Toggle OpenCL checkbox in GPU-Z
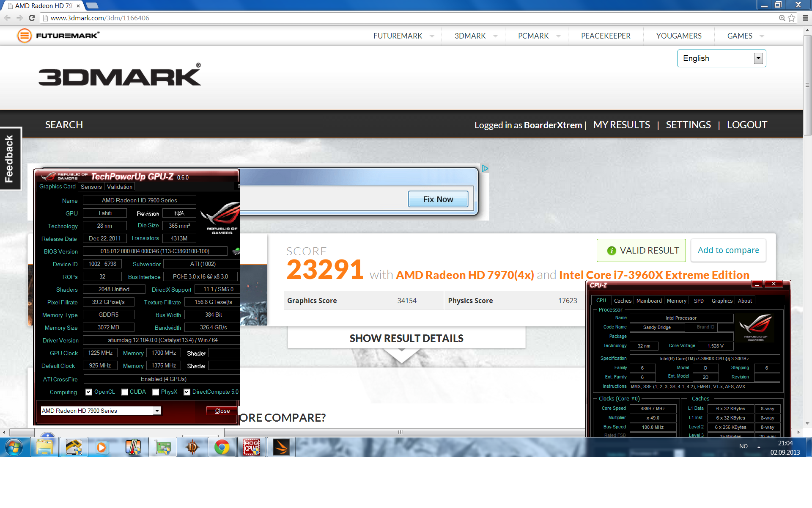The image size is (812, 508). click(x=89, y=392)
